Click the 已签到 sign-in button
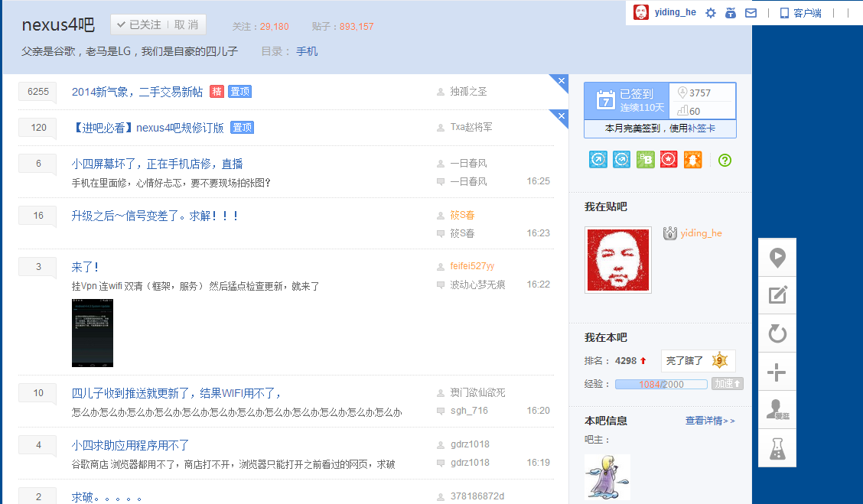Viewport: 863px width, 504px height. click(627, 101)
